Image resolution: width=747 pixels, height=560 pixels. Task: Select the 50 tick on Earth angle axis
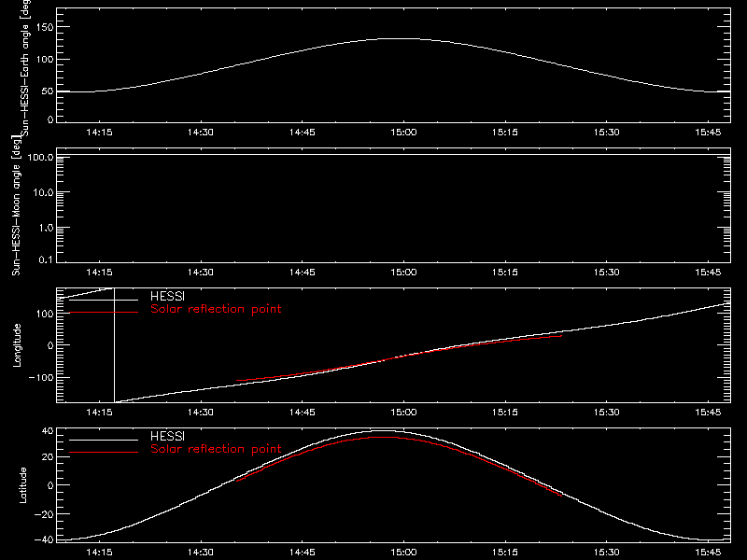(48, 91)
